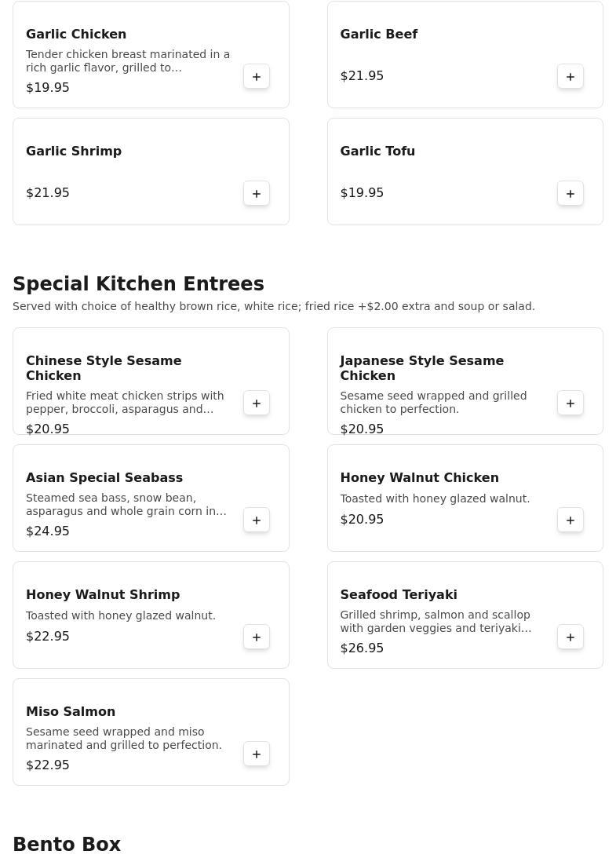616x858 pixels.
Task: View Miso Salmon item name
Action: click(71, 711)
